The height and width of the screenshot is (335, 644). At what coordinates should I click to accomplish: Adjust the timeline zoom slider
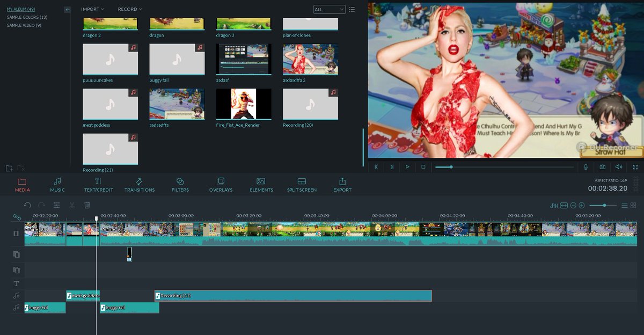pyautogui.click(x=605, y=205)
